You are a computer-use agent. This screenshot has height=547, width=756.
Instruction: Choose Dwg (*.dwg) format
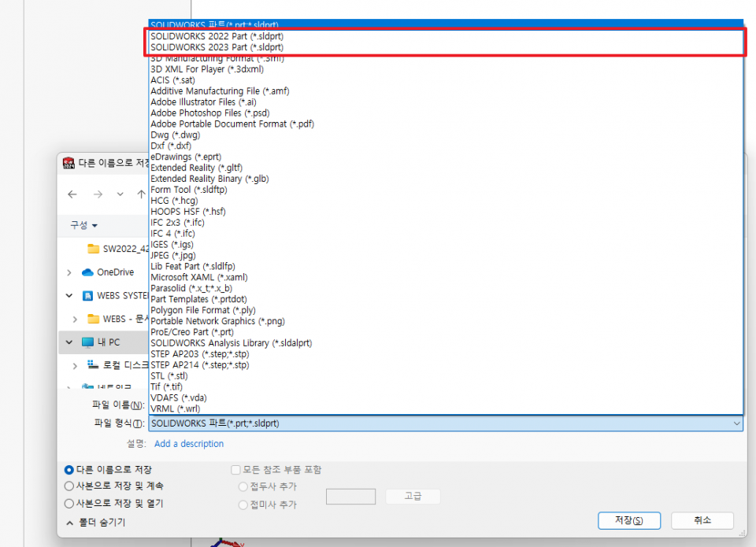pyautogui.click(x=446, y=135)
